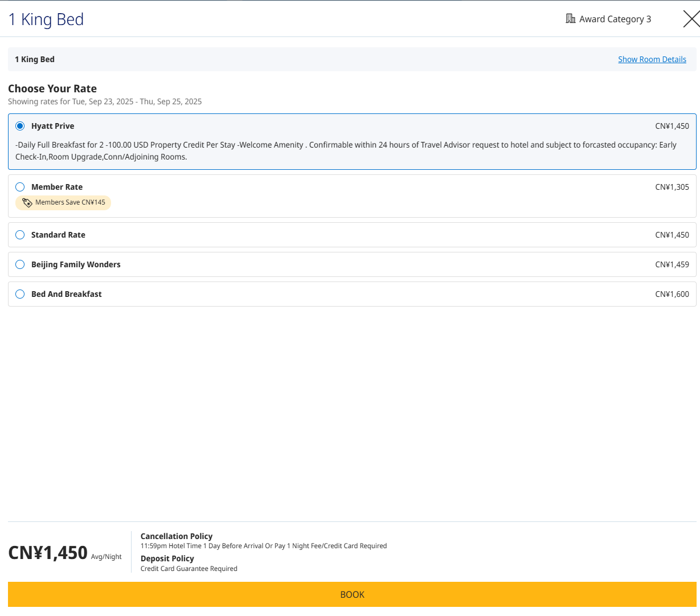Click the Bed And Breakfast label
This screenshot has width=700, height=616.
(67, 294)
